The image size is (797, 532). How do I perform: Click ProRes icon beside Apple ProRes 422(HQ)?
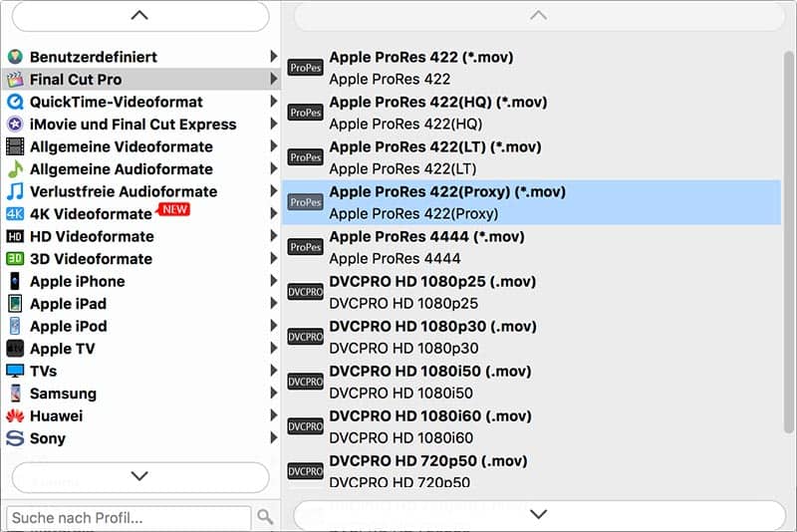pos(305,113)
